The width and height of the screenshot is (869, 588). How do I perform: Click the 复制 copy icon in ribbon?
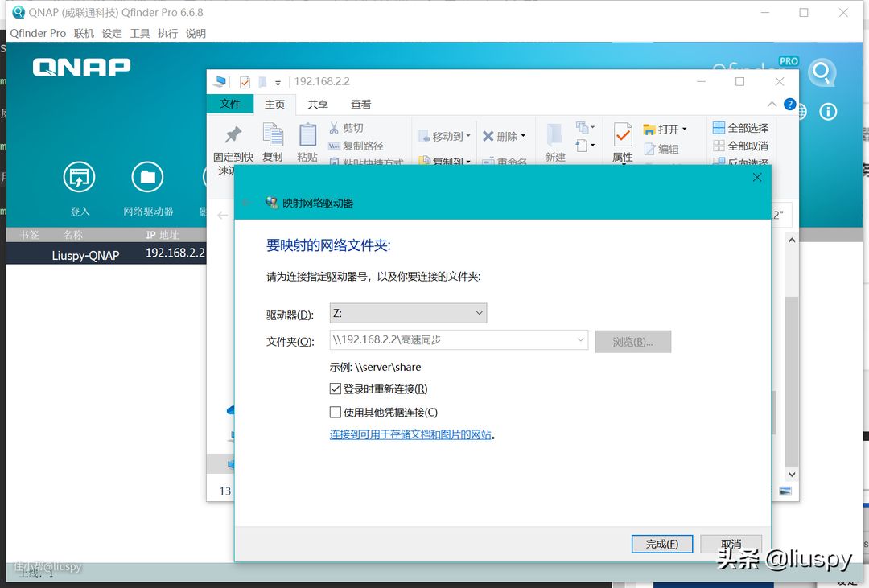(273, 135)
